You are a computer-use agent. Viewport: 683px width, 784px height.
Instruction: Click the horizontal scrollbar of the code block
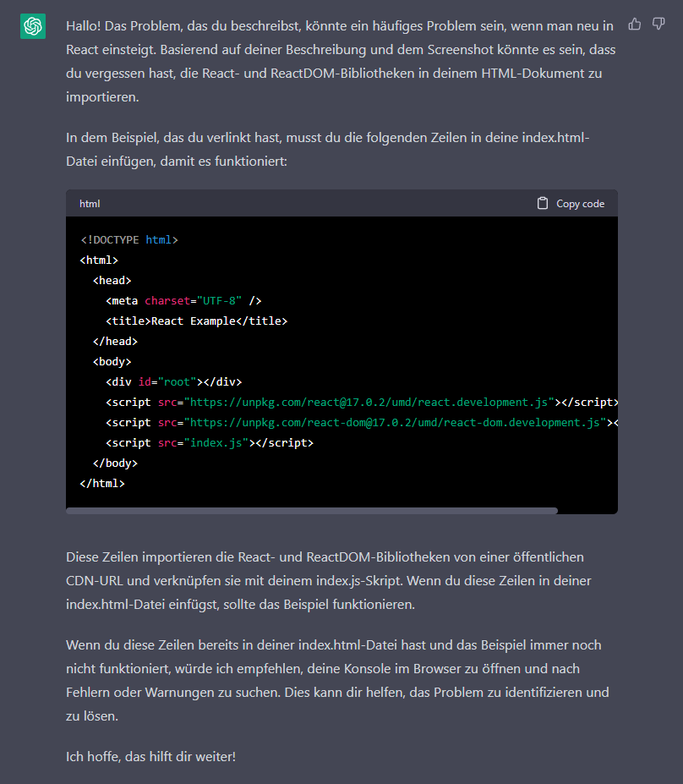[x=312, y=511]
